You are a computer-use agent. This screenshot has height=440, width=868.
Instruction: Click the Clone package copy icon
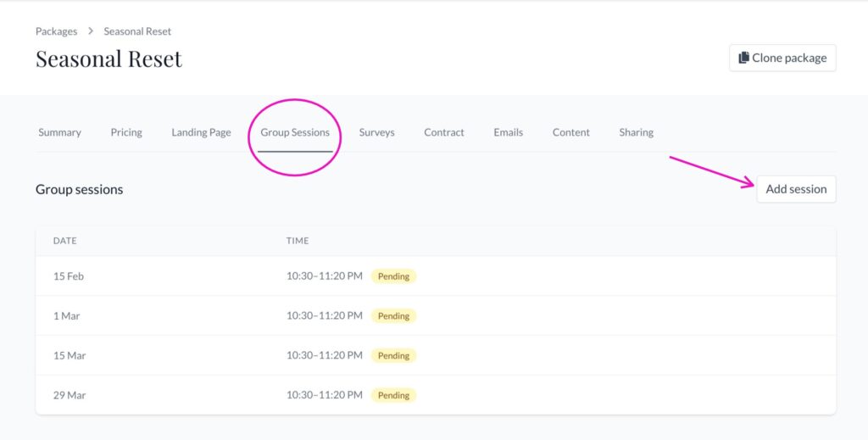point(743,58)
